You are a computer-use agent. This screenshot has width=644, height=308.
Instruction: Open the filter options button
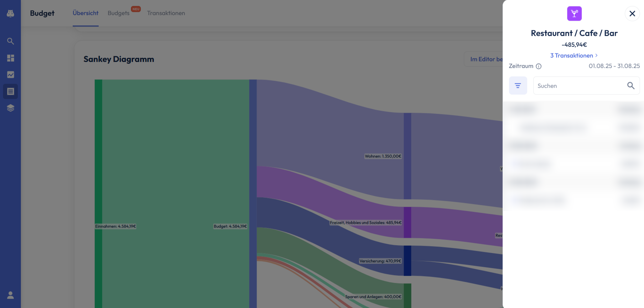click(518, 86)
